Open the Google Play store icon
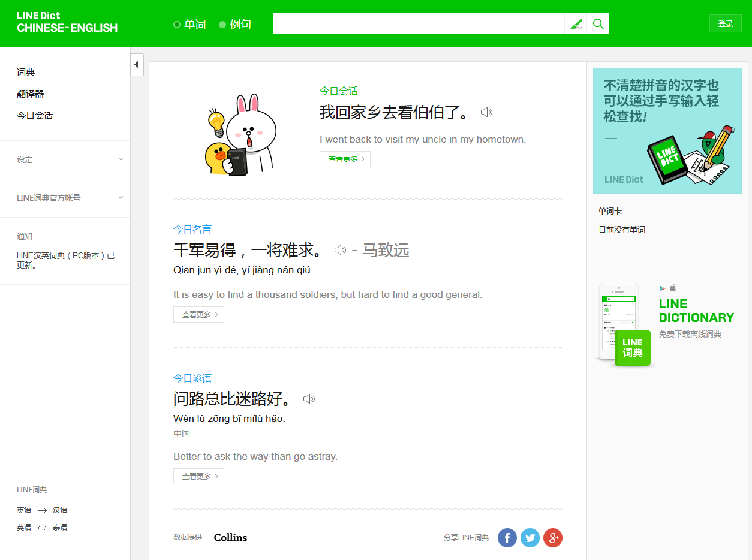 [663, 288]
